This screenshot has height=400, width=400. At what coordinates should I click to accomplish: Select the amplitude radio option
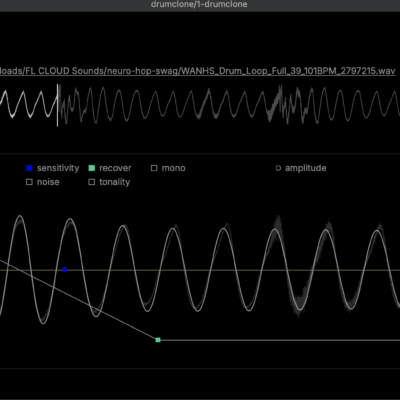coord(278,168)
